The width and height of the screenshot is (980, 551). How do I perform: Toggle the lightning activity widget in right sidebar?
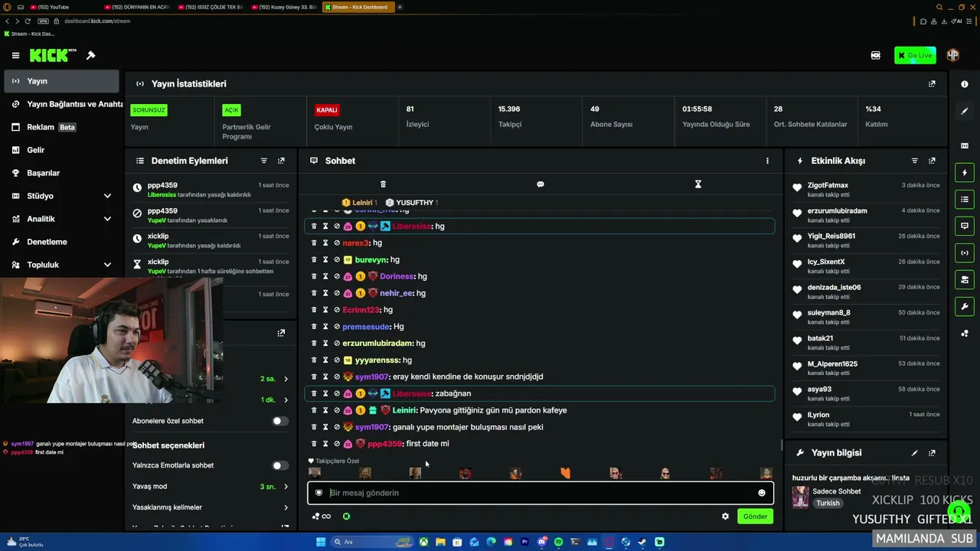click(x=965, y=173)
